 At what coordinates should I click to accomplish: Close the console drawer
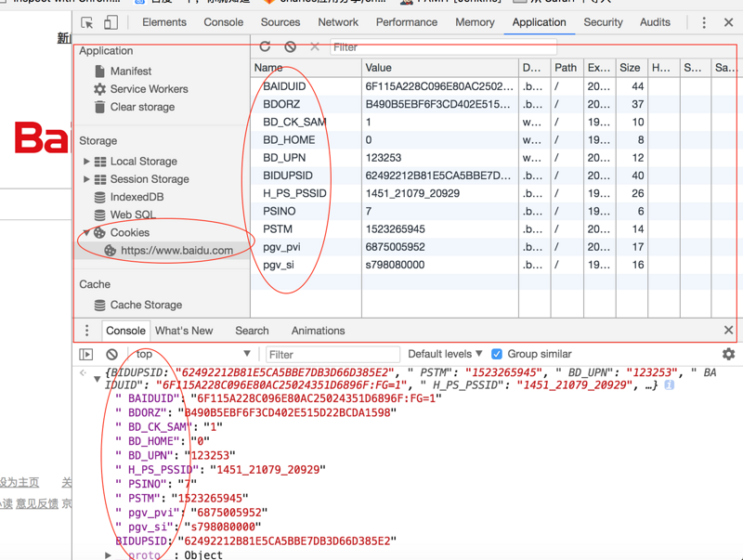point(729,331)
